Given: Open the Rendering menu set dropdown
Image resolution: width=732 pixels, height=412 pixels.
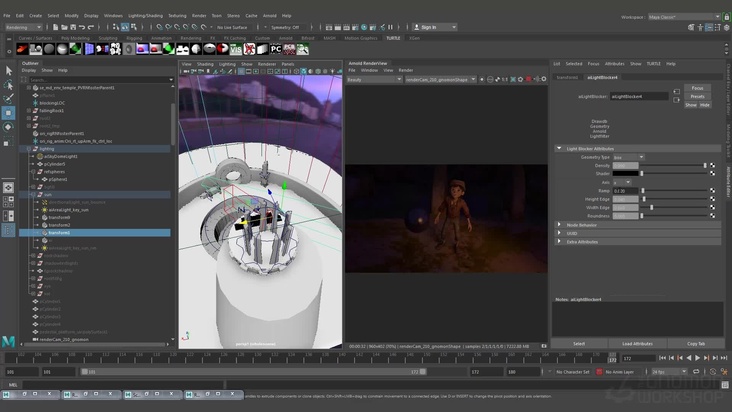Looking at the screenshot, I should 23,27.
